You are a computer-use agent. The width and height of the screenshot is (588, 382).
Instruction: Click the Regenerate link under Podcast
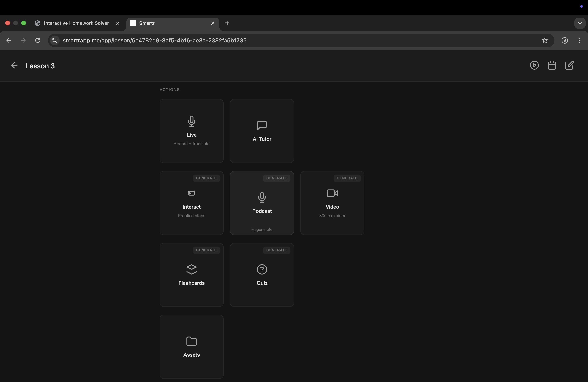[x=262, y=229]
